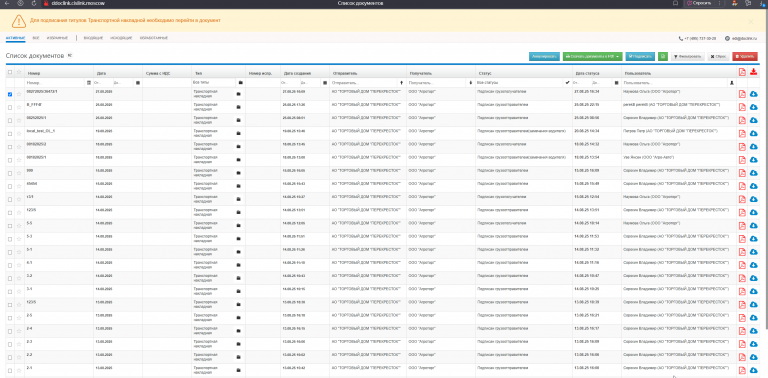Open calendar icon in Дата статуса filter
This screenshot has width=768, height=378.
pyautogui.click(x=616, y=83)
